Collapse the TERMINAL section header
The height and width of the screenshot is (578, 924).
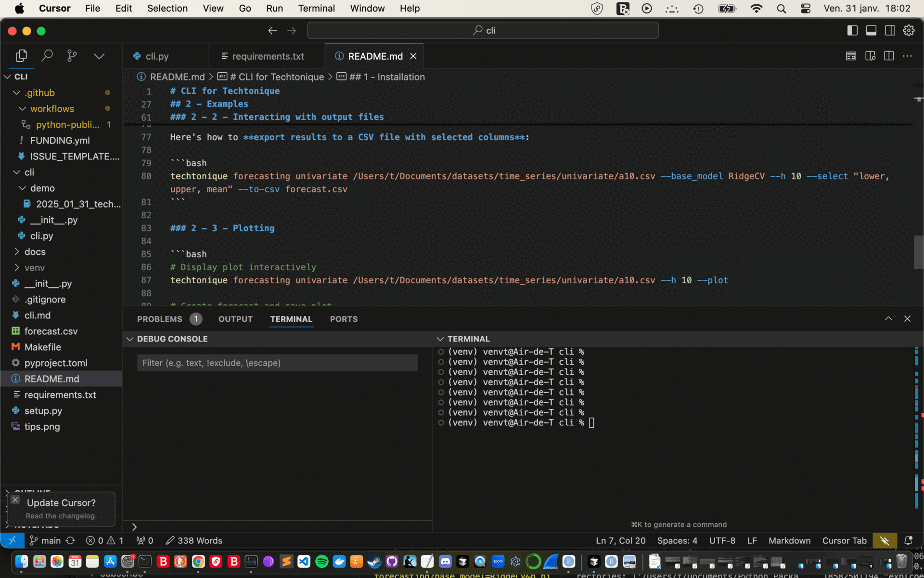[440, 339]
